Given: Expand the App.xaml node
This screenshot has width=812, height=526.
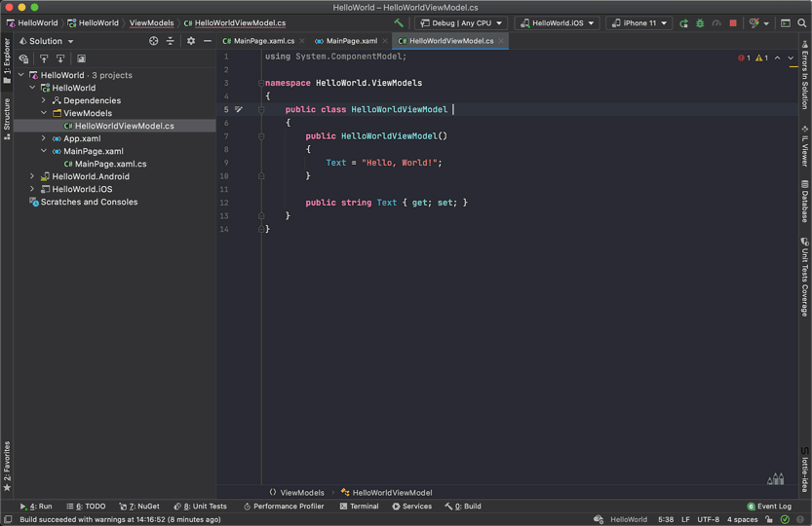Looking at the screenshot, I should pyautogui.click(x=44, y=138).
